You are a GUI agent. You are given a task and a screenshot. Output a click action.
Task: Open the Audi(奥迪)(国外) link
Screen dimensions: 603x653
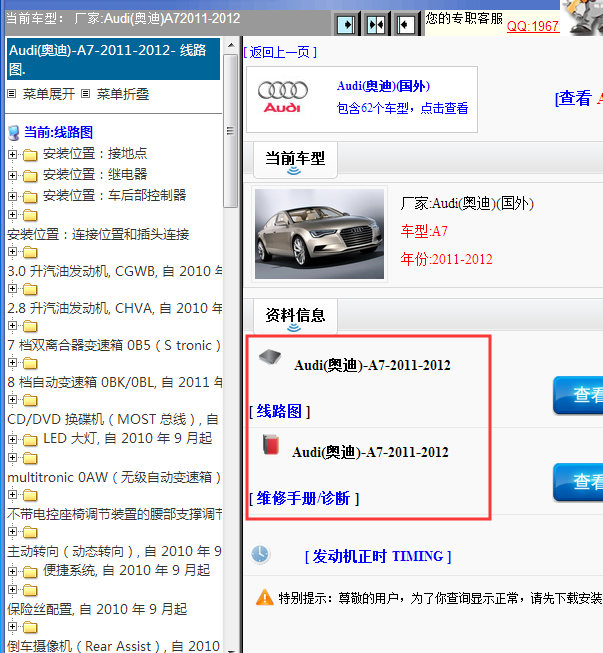[383, 86]
